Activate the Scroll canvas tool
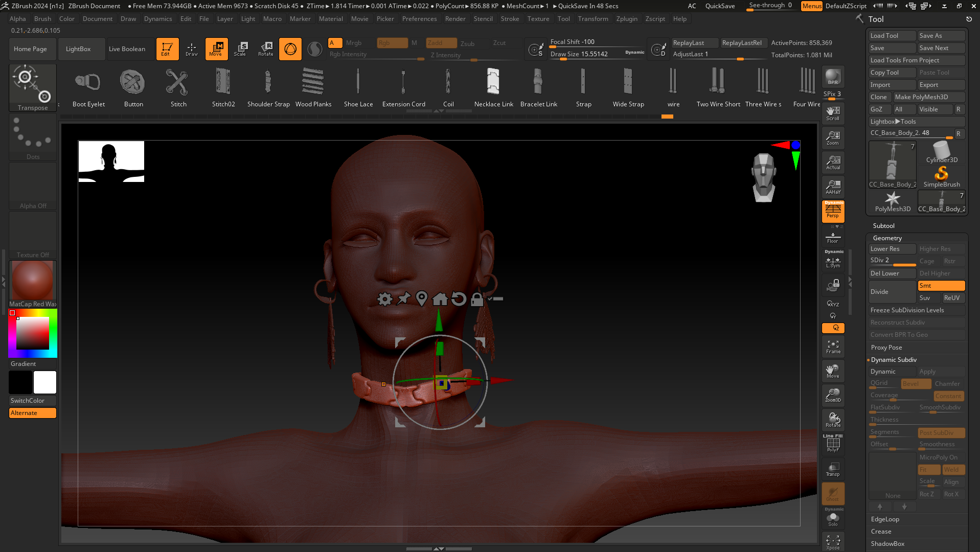This screenshot has height=552, width=980. click(x=833, y=113)
